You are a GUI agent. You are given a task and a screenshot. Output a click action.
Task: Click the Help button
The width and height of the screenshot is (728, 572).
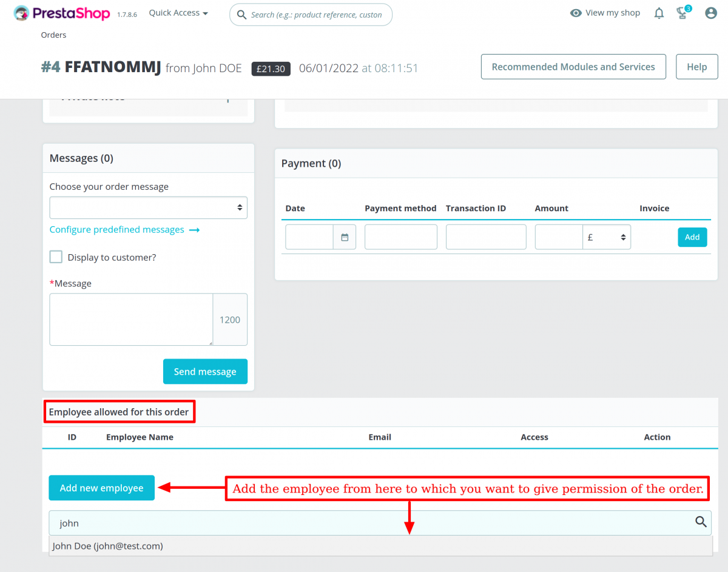[696, 67]
